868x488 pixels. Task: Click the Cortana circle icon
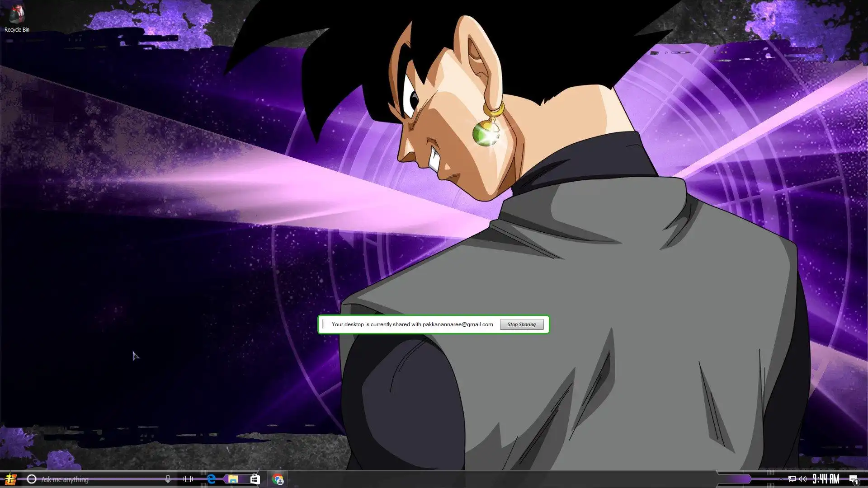click(x=31, y=479)
